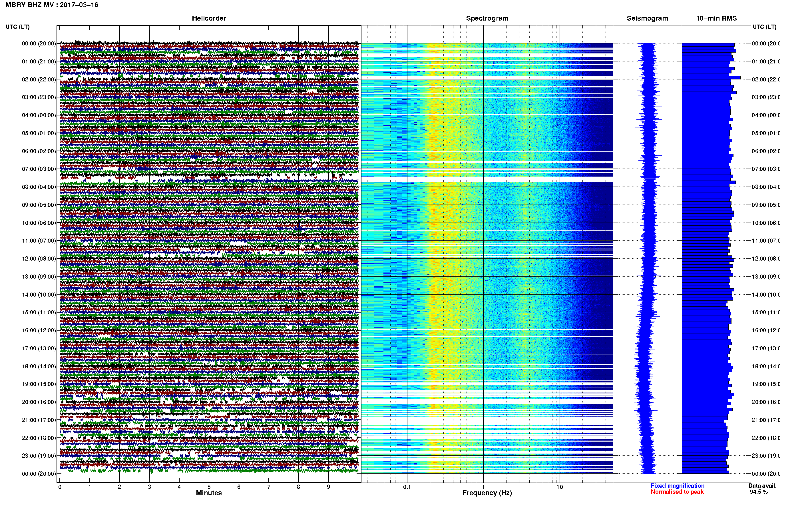Select the 'Frequency (Hz)' axis label

coord(487,493)
